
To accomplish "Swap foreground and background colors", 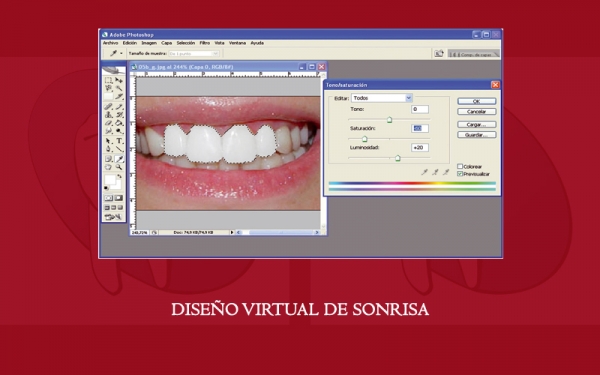I will coord(119,176).
